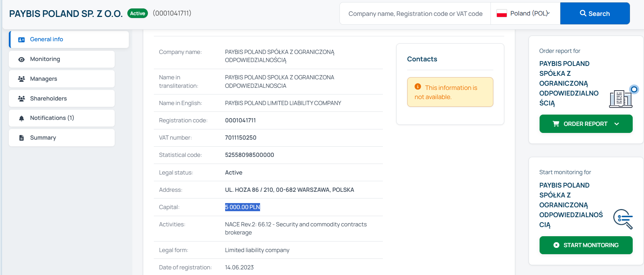Click the header code (0001041711)
Image resolution: width=644 pixels, height=275 pixels.
point(172,13)
